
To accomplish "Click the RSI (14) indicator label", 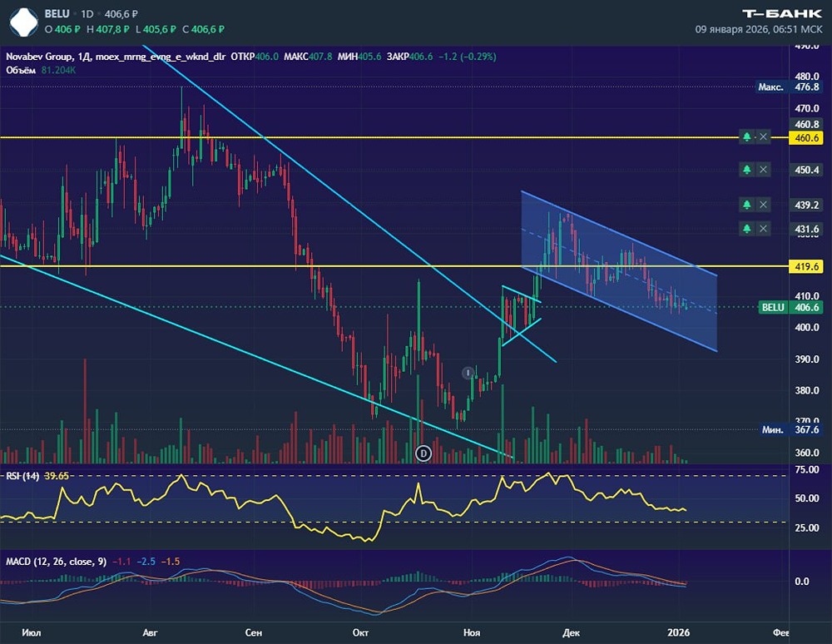I will point(22,476).
